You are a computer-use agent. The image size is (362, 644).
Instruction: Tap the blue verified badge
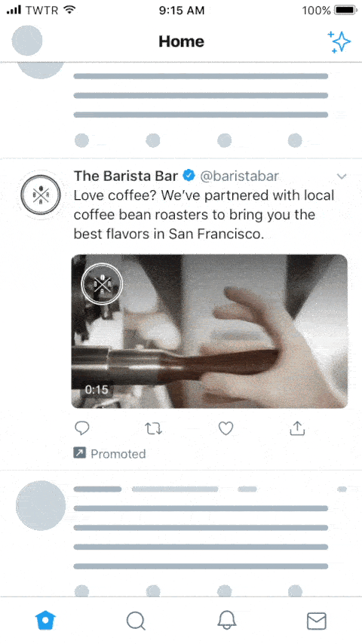pos(189,176)
